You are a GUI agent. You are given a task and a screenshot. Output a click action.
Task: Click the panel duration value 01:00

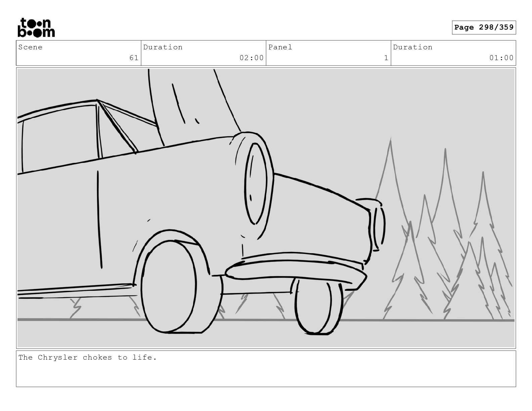[501, 58]
